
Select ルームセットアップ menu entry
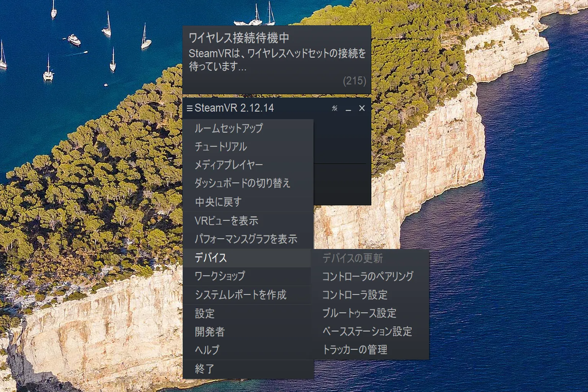[248, 128]
